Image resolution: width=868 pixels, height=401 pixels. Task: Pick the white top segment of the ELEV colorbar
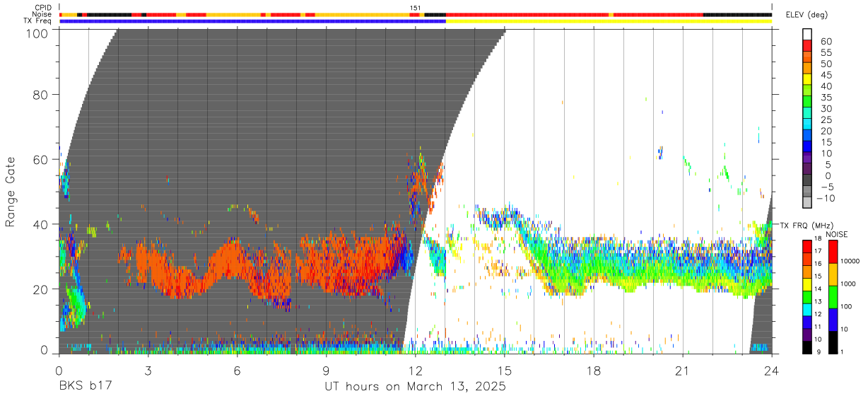tap(807, 35)
